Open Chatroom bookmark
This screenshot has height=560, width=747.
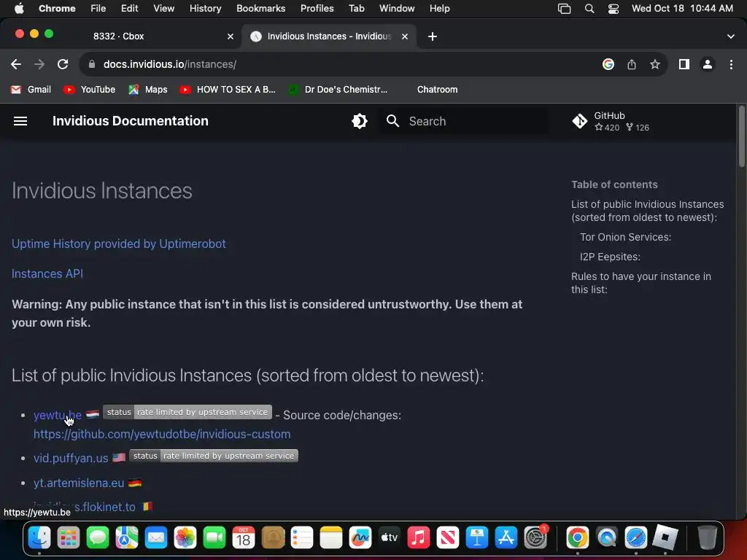pos(437,90)
